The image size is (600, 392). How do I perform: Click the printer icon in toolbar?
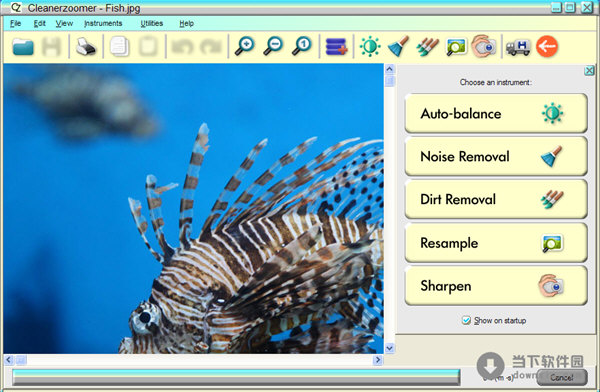click(85, 47)
